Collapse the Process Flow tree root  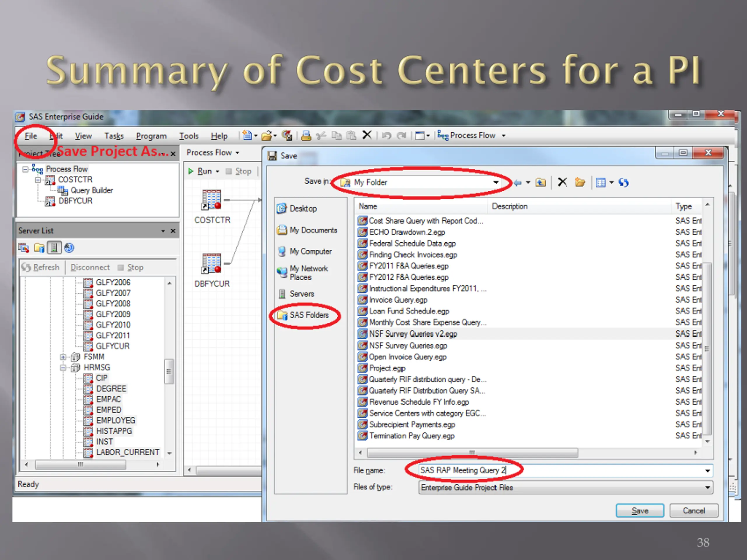click(25, 169)
